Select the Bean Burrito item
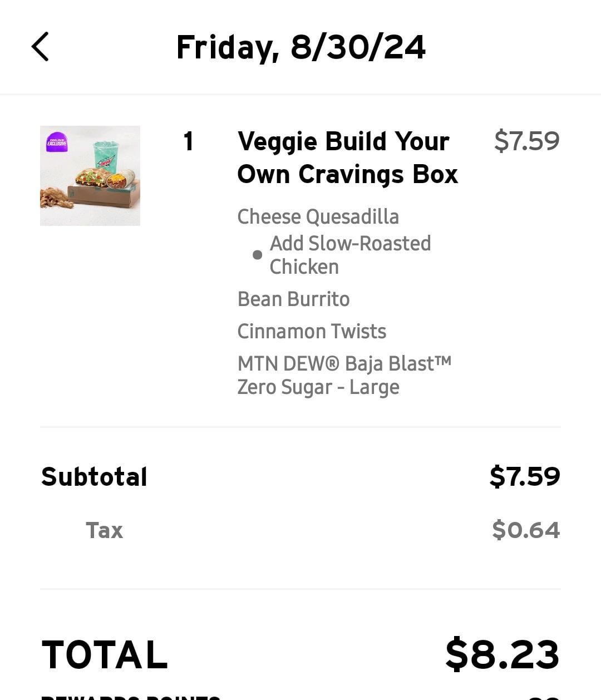The image size is (601, 700). tap(293, 299)
